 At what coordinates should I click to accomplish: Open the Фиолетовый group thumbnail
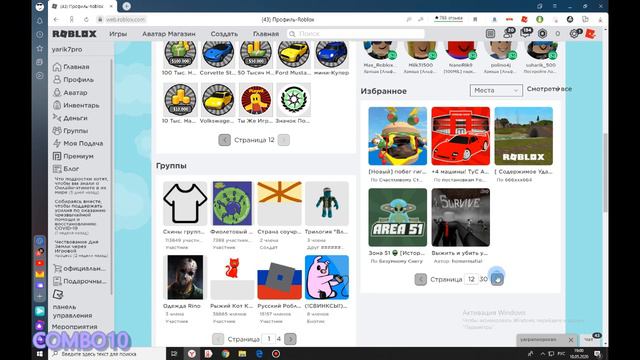232,203
